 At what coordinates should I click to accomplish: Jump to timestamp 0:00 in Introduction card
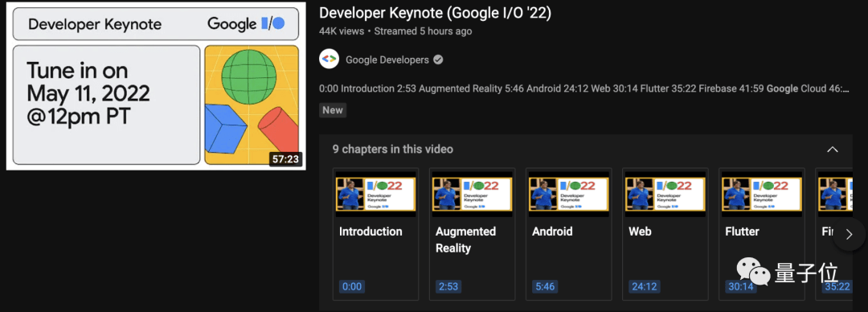click(351, 286)
